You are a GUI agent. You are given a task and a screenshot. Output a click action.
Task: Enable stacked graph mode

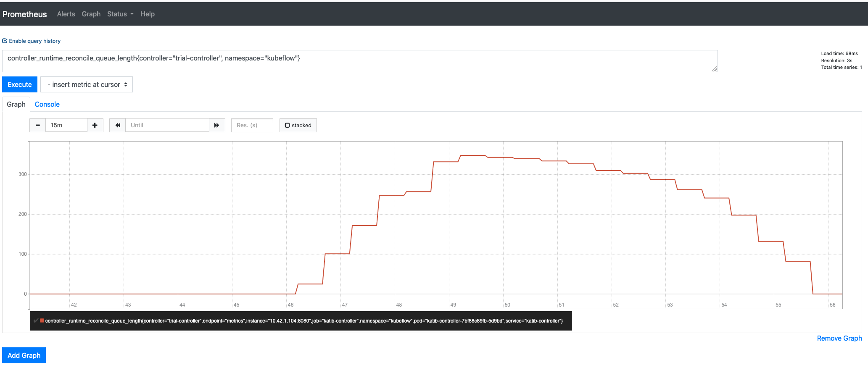298,125
